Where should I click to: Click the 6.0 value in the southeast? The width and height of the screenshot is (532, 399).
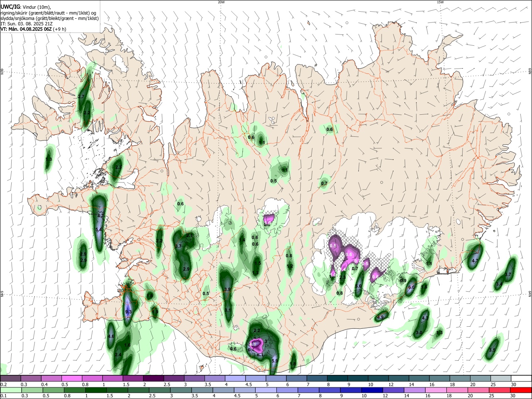coord(411,288)
